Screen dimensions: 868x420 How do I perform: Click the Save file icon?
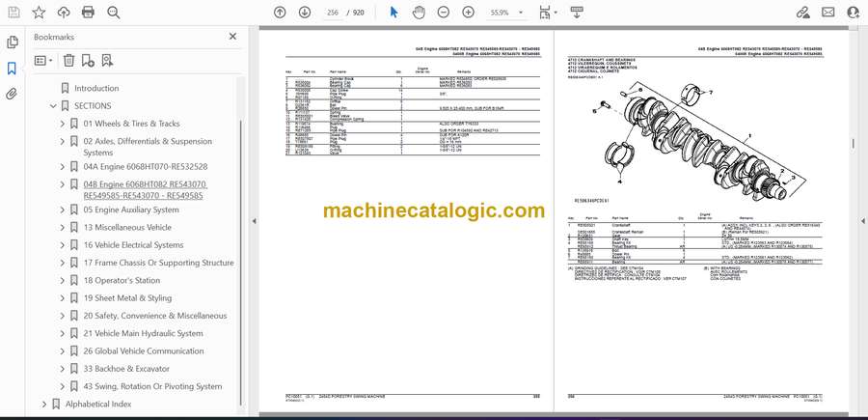point(14,13)
